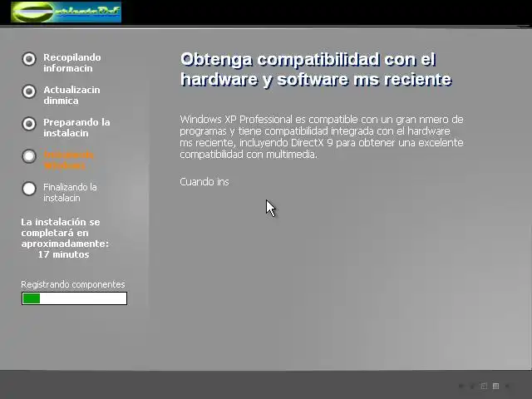Click the 'Actualizacin dinmica' step label
Image resolution: width=532 pixels, height=399 pixels.
click(71, 96)
